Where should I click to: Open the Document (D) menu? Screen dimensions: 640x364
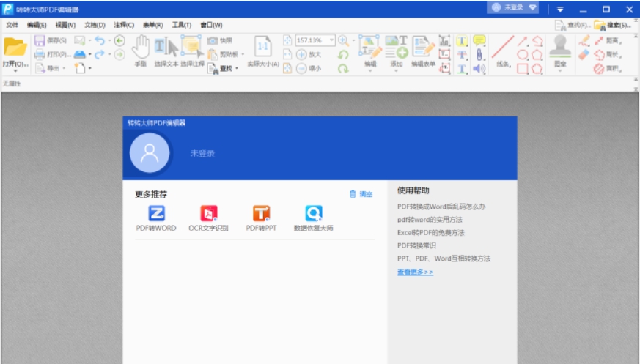[95, 25]
